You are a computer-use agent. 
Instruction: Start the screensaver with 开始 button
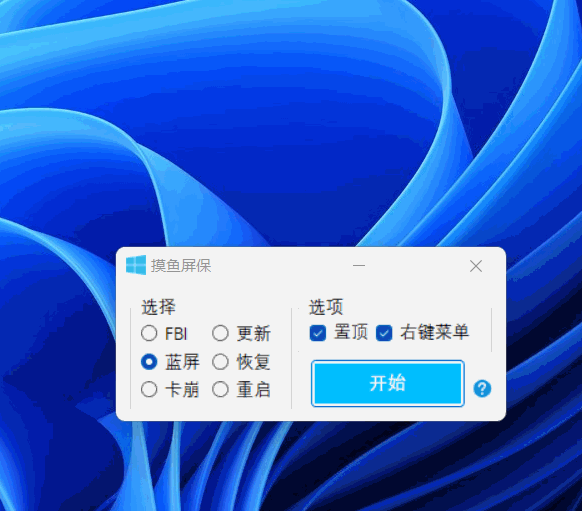coord(388,383)
